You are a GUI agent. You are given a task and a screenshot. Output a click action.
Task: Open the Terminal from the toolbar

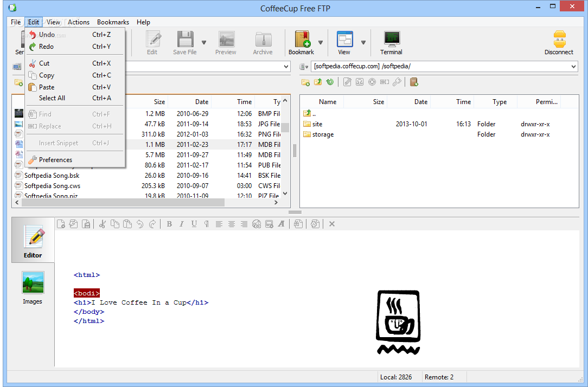point(392,43)
